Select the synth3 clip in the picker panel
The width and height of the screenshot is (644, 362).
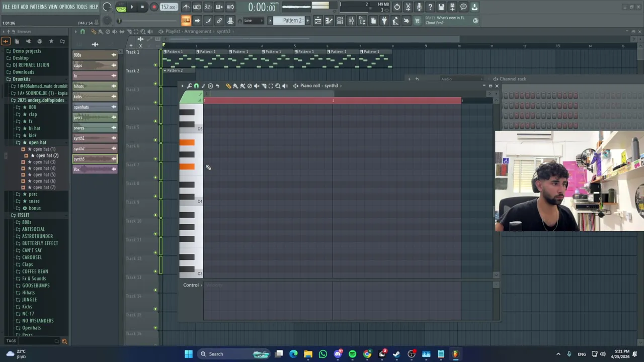pyautogui.click(x=95, y=159)
